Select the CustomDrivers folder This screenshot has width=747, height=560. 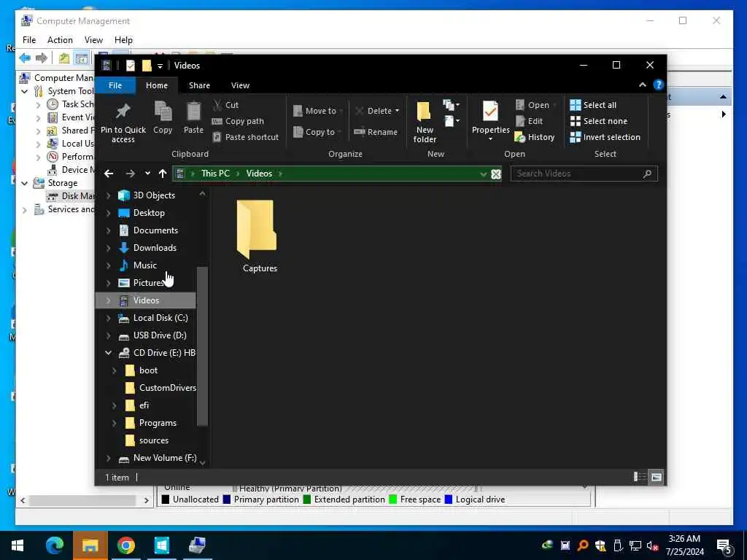167,388
